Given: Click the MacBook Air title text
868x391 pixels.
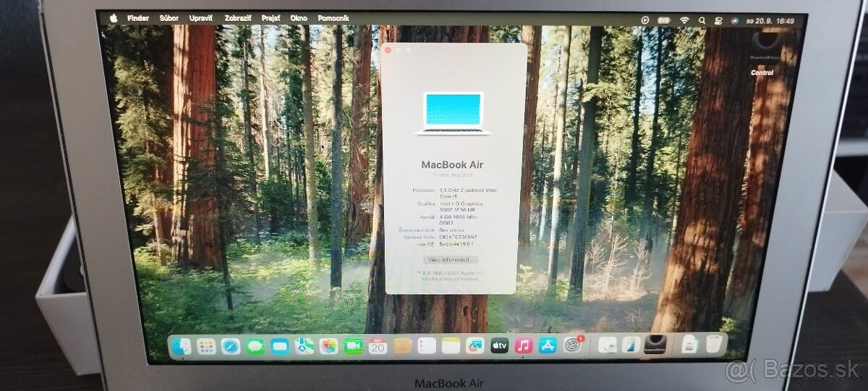Looking at the screenshot, I should (x=453, y=164).
